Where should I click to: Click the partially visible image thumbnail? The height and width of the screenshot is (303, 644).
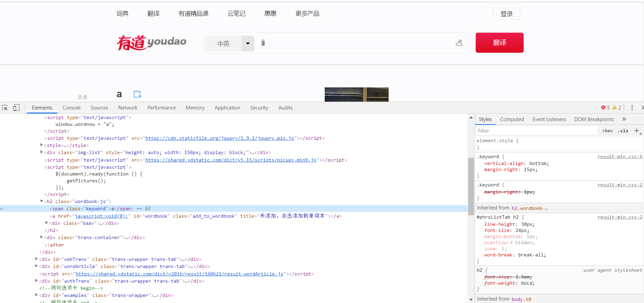point(357,95)
